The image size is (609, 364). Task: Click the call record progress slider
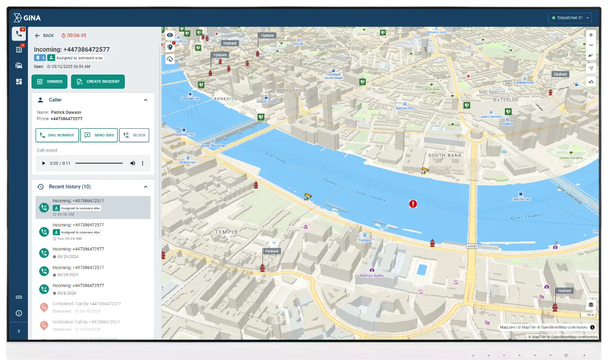99,163
